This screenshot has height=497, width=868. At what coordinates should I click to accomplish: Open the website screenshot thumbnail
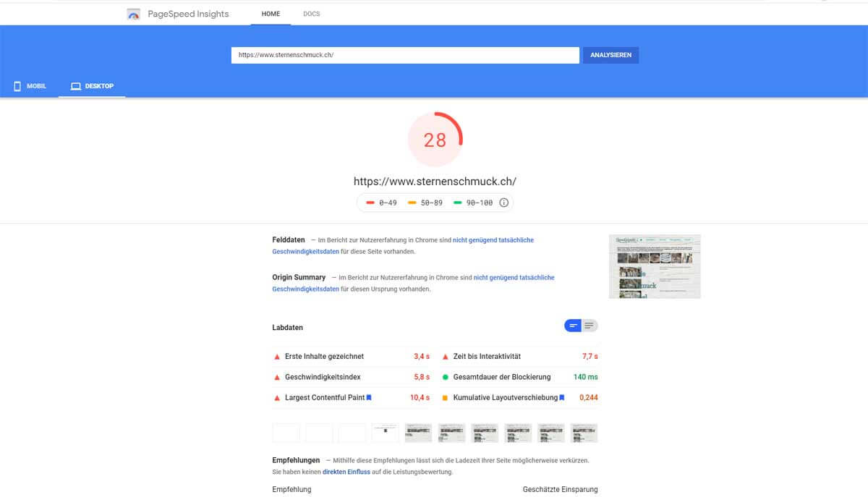[655, 266]
